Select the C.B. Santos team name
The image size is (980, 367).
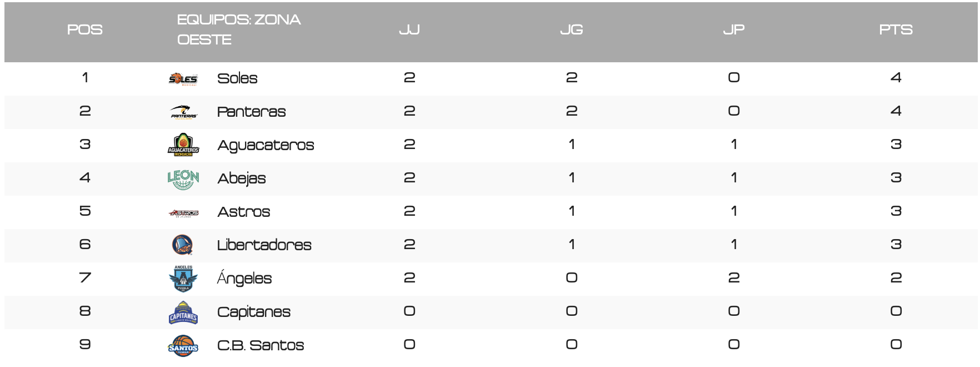tap(261, 345)
